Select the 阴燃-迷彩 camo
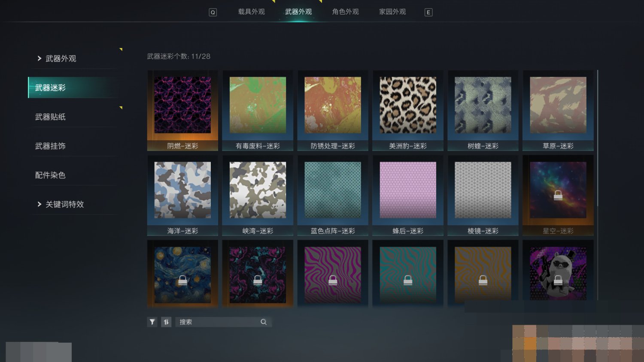Screen dimensions: 644x362 click(x=182, y=111)
